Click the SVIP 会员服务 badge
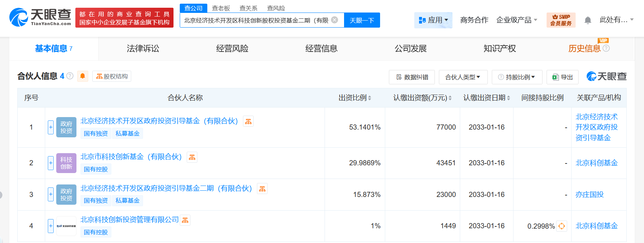 (x=561, y=20)
